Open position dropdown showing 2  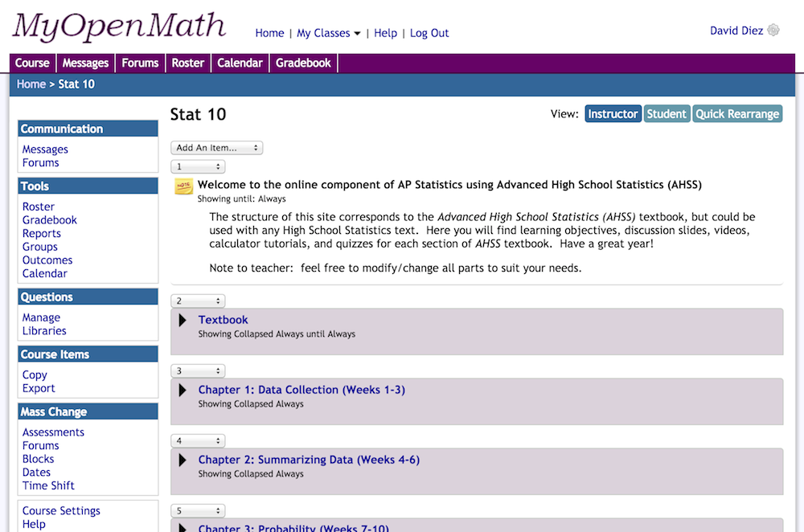198,301
